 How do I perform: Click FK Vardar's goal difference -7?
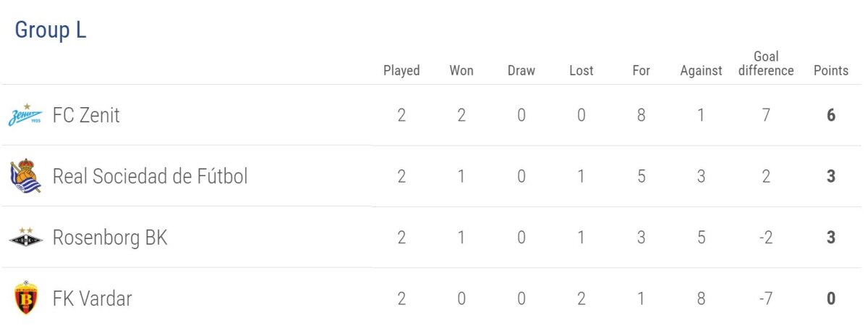tap(766, 298)
